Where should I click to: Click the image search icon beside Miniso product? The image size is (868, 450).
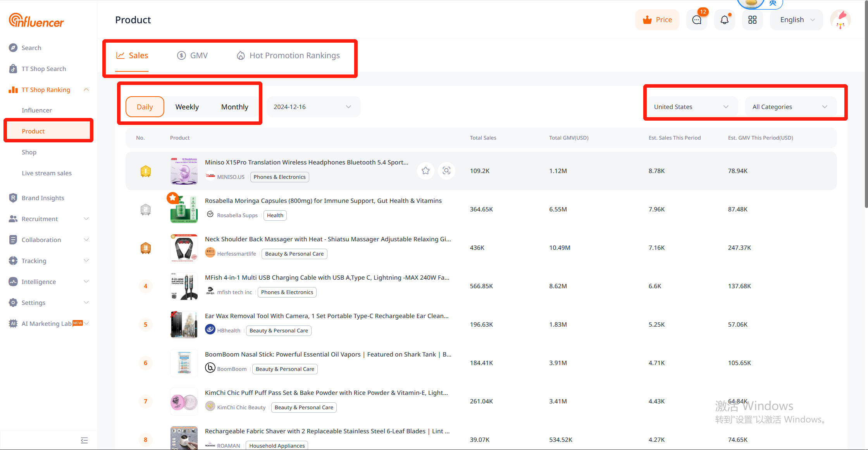tap(446, 171)
